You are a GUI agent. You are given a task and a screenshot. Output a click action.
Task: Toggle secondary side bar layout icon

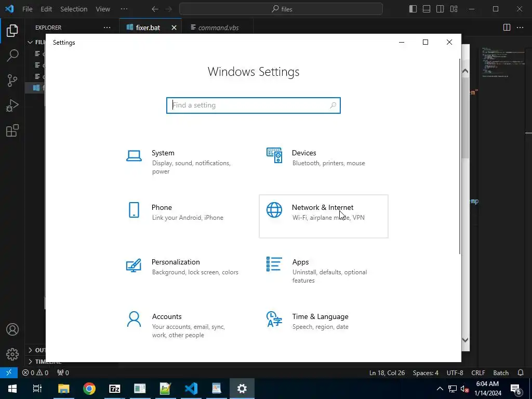[440, 9]
